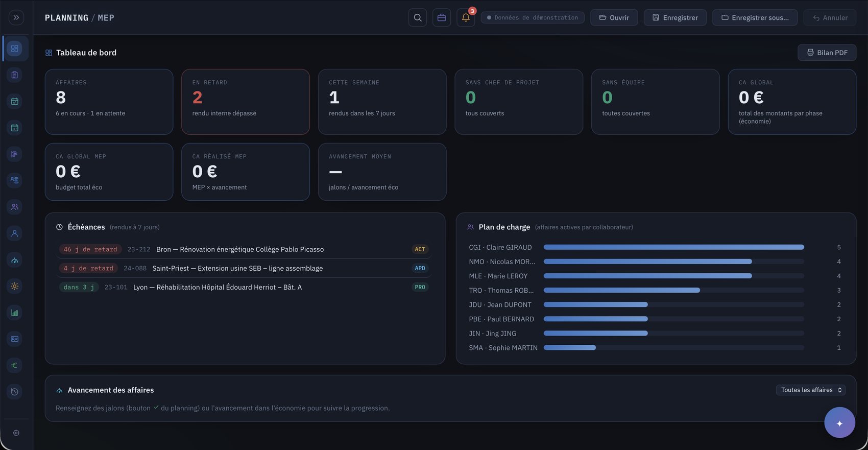Open the gauge icon in the sidebar

[x=15, y=260]
